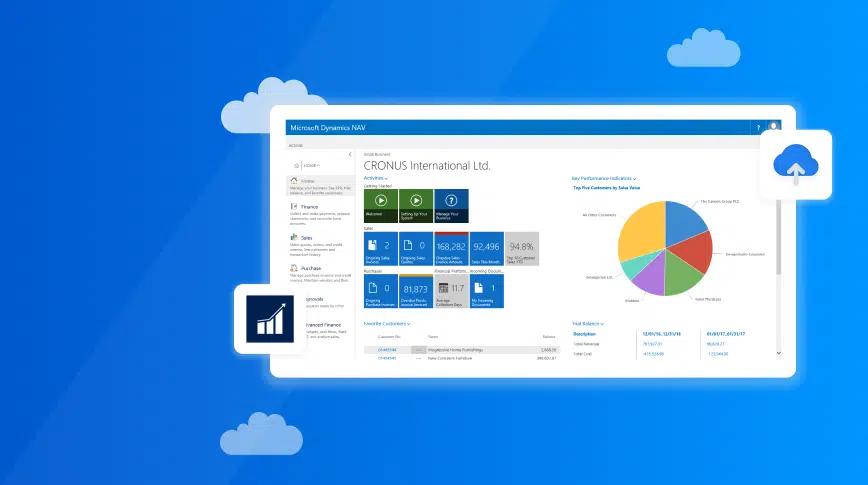Click the ellipsis button in first customer row
This screenshot has height=485, width=868.
click(x=418, y=350)
